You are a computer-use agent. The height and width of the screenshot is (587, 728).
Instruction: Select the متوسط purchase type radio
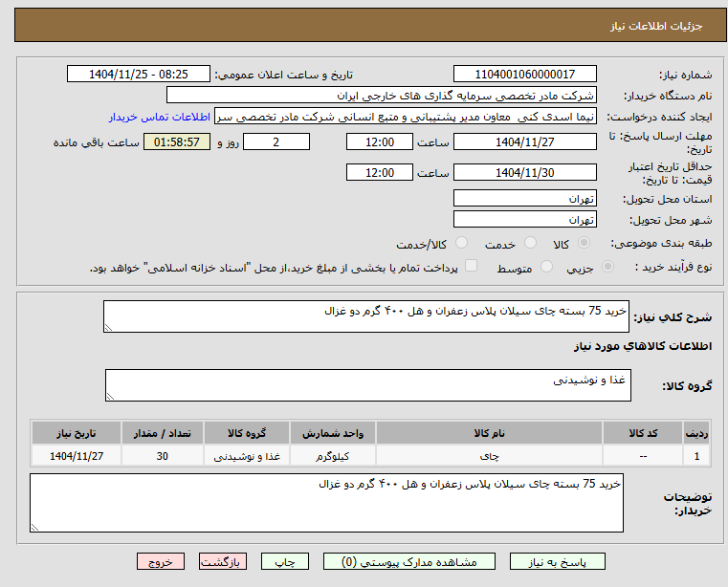pos(547,267)
